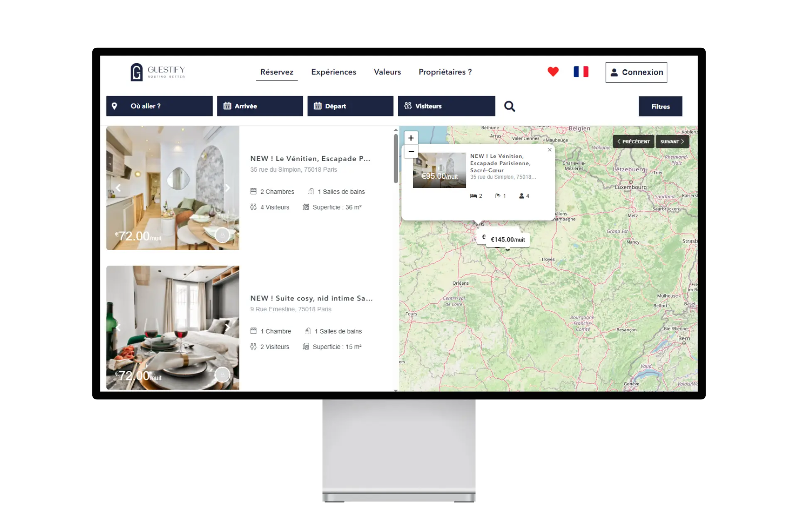
Task: Click the Le Vénitien listing photo
Action: pos(173,188)
